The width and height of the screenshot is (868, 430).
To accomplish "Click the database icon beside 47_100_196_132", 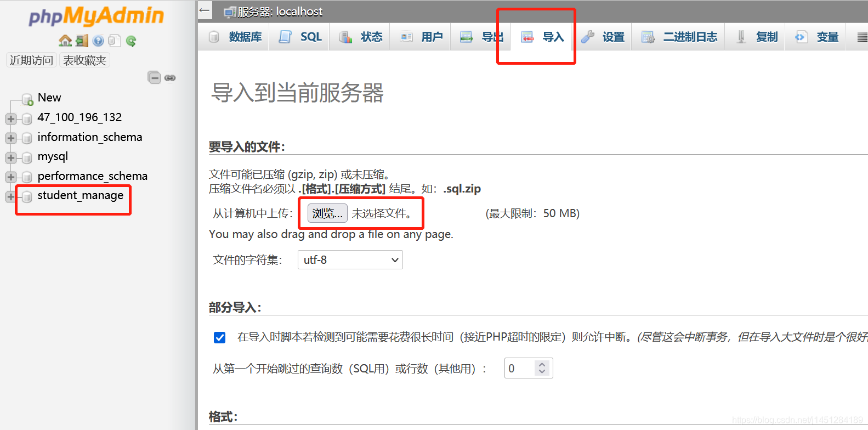I will (x=26, y=118).
